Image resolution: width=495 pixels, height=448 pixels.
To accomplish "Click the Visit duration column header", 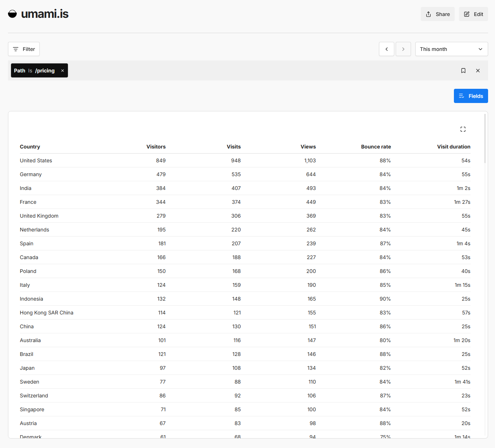I will [453, 147].
